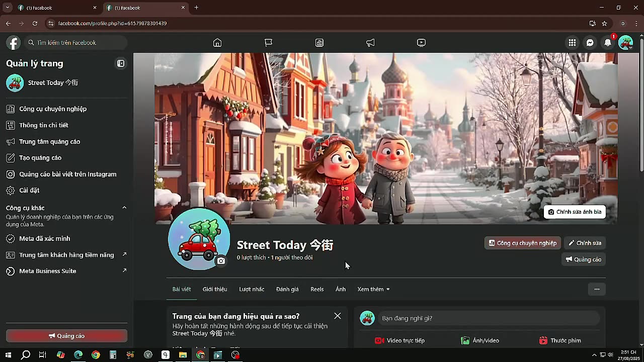The image size is (644, 362).
Task: Click the Facebook logo in the header
Action: (14, 43)
